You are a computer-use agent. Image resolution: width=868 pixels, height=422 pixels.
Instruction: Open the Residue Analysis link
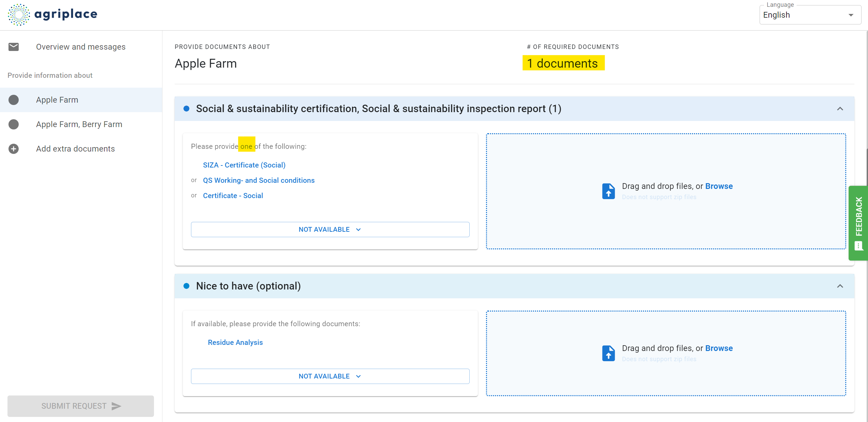click(235, 342)
